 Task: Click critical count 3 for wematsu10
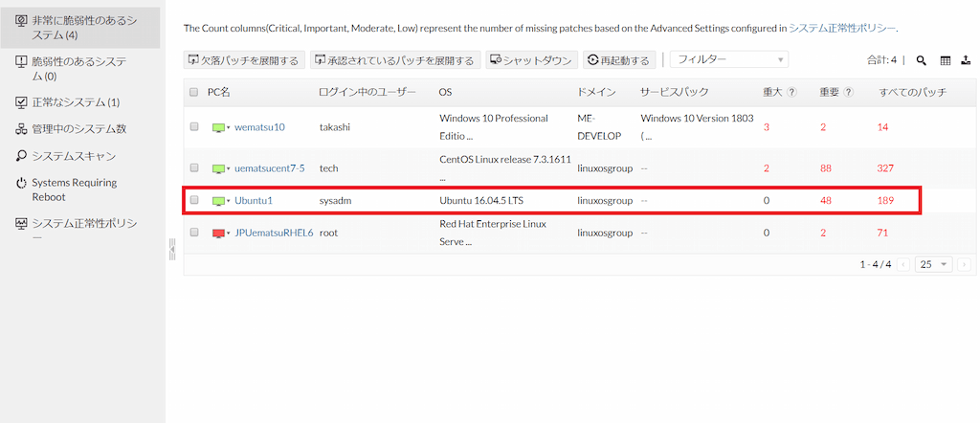coord(767,127)
